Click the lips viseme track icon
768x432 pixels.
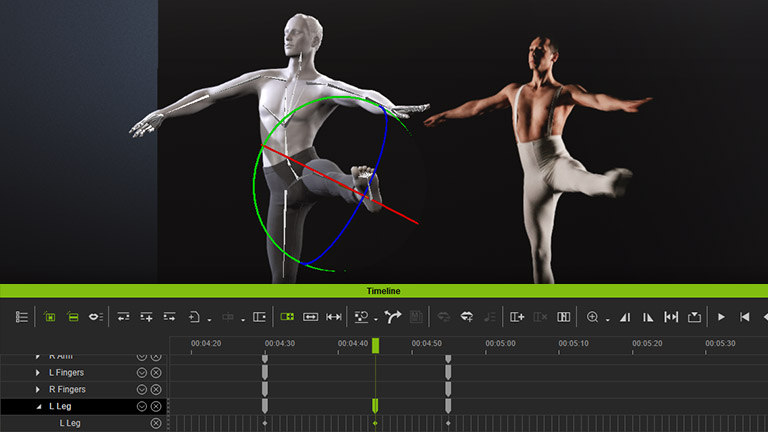pyautogui.click(x=96, y=317)
